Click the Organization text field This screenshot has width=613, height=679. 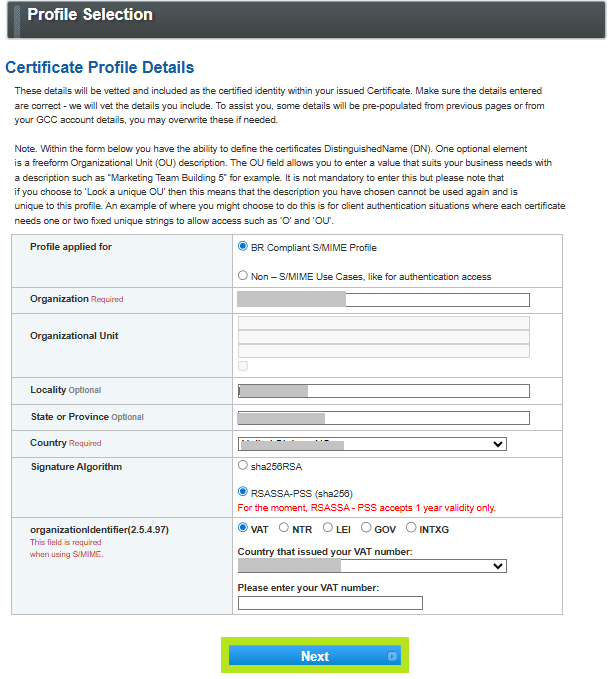[x=383, y=299]
